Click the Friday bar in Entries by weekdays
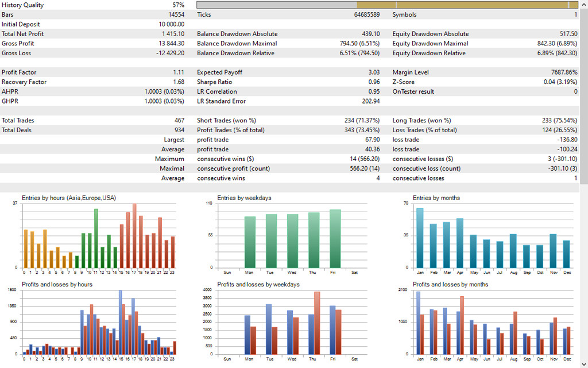This screenshot has height=368, width=588. [x=335, y=237]
